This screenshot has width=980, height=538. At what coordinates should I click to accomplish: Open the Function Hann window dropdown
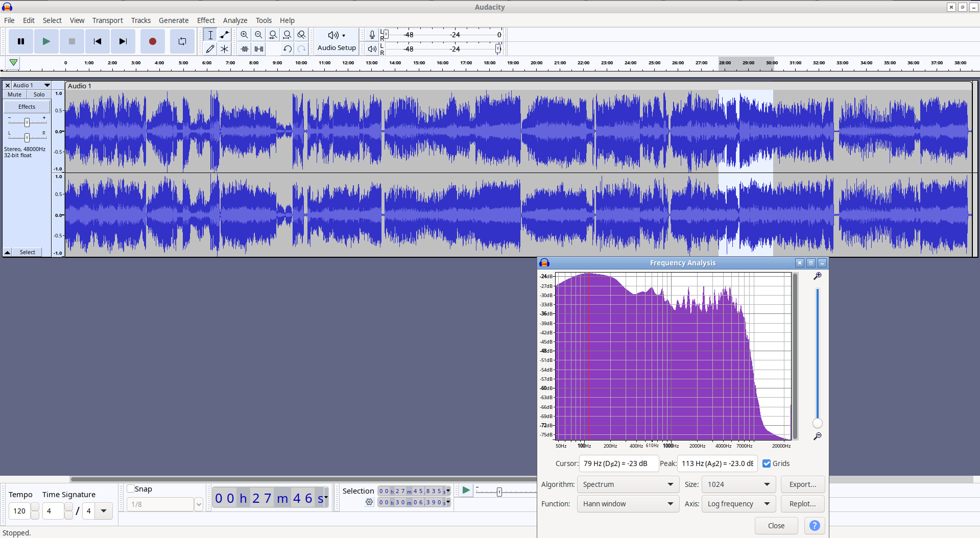coord(628,504)
